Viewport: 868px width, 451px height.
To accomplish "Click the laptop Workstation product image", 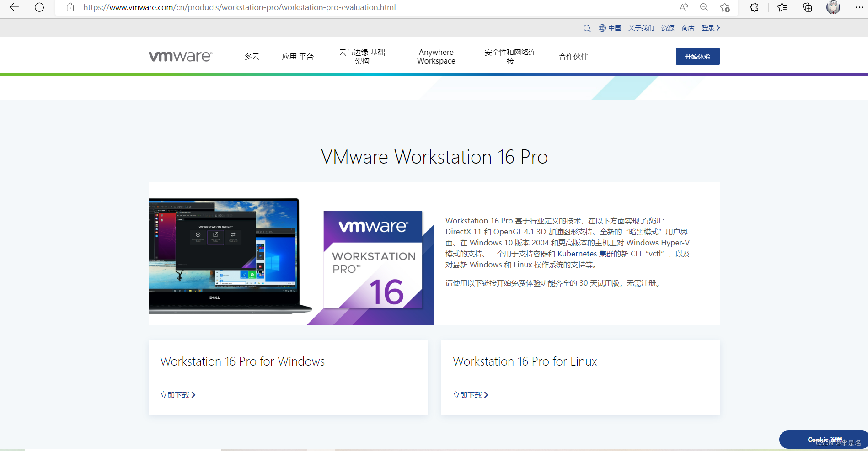I will [230, 256].
